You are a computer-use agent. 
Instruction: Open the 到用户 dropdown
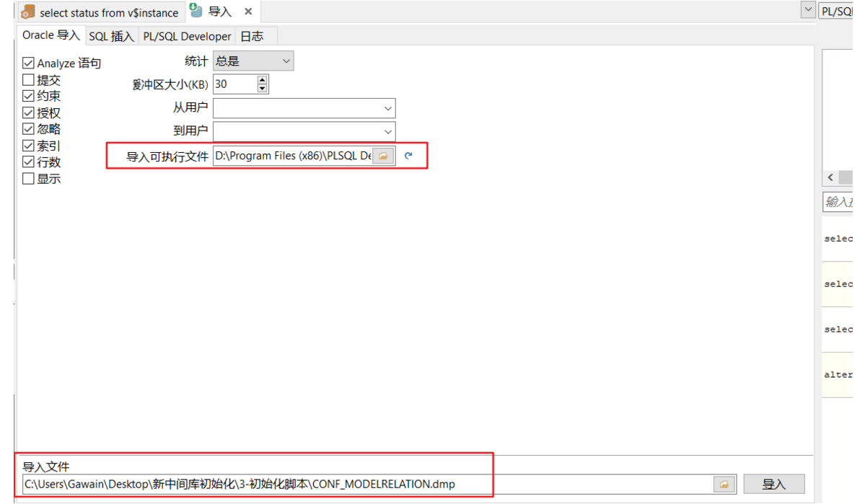pos(390,131)
